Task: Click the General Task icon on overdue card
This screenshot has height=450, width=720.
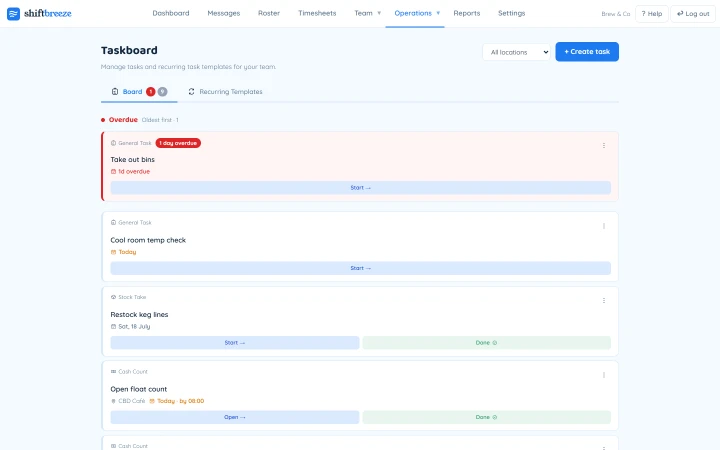Action: tap(113, 143)
